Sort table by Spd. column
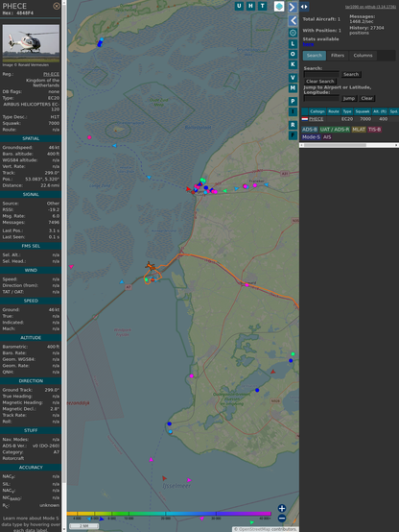Screen dimensions: 399x532 [393, 111]
